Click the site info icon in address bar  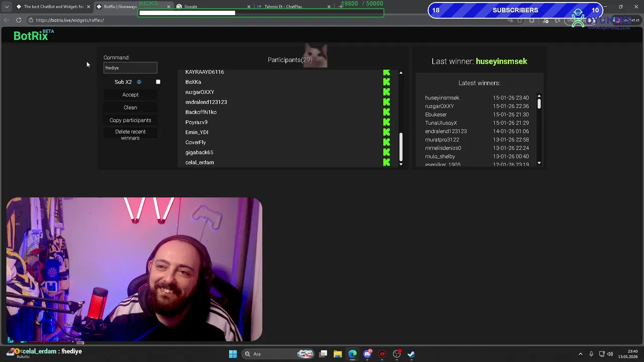[x=31, y=20]
